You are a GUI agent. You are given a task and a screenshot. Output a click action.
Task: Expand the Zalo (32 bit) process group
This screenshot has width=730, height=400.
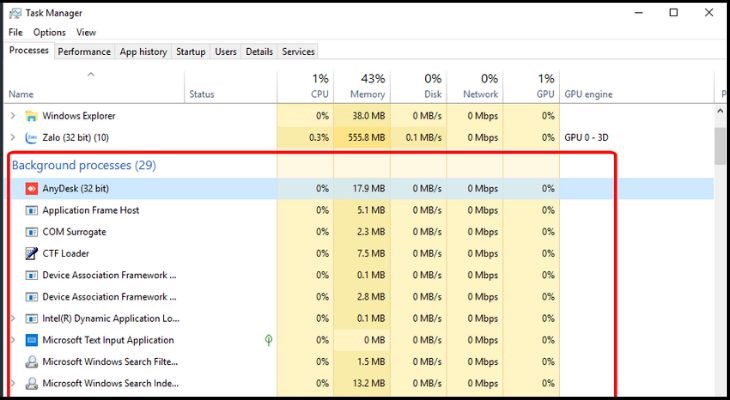click(13, 137)
